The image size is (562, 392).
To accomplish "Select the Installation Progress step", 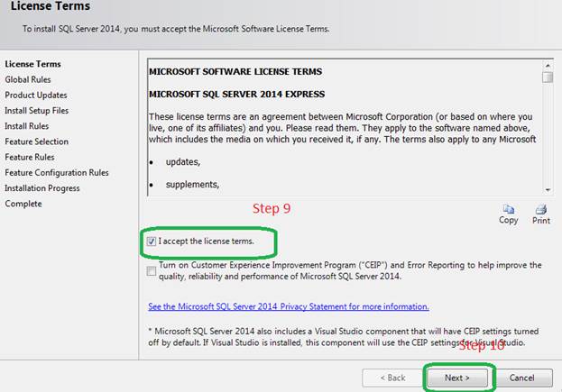I will tap(42, 188).
